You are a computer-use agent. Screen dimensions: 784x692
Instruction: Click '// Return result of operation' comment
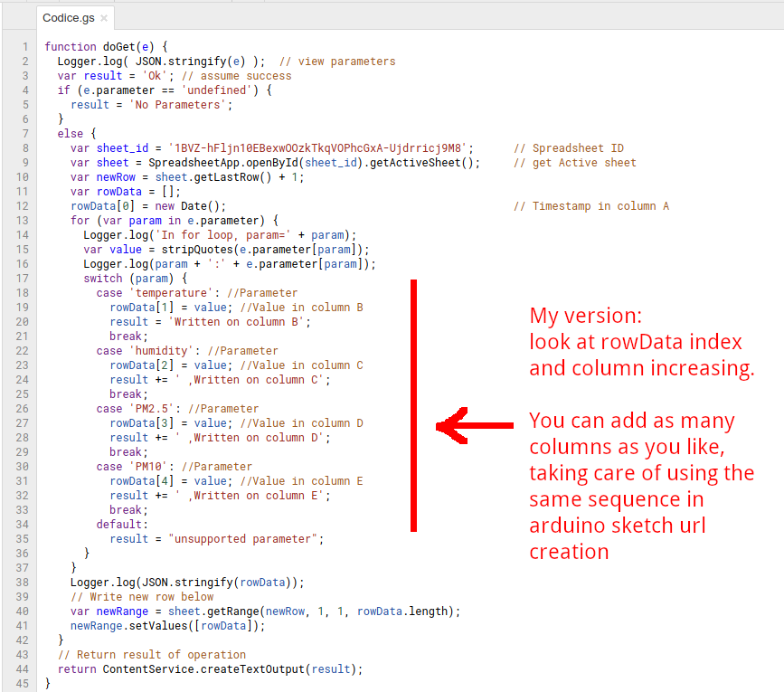tap(152, 656)
